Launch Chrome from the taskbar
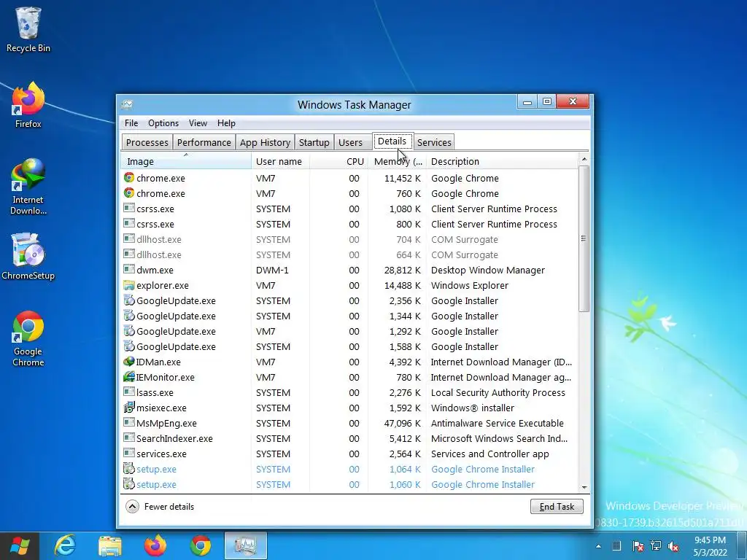 (x=201, y=545)
